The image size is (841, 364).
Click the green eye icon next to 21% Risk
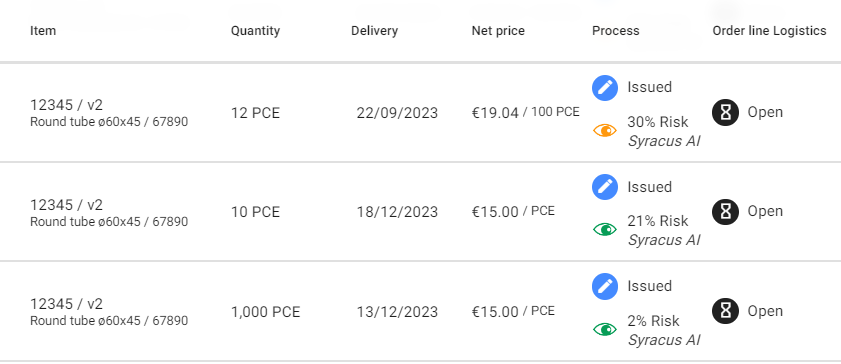[x=605, y=229]
